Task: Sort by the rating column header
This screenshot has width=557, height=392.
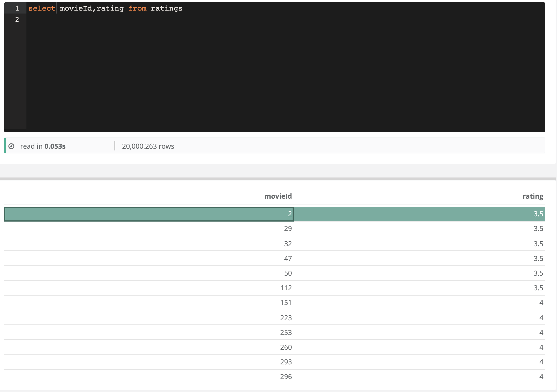Action: [x=533, y=196]
